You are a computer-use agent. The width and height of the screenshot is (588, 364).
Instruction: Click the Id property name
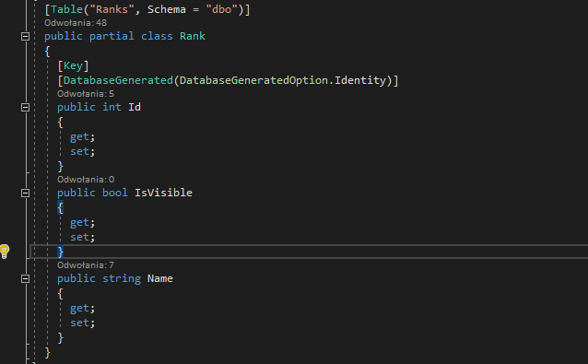[x=135, y=107]
